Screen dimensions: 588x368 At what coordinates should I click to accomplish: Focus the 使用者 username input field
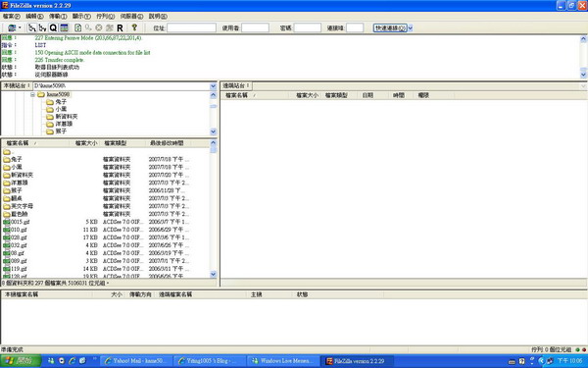[255, 27]
